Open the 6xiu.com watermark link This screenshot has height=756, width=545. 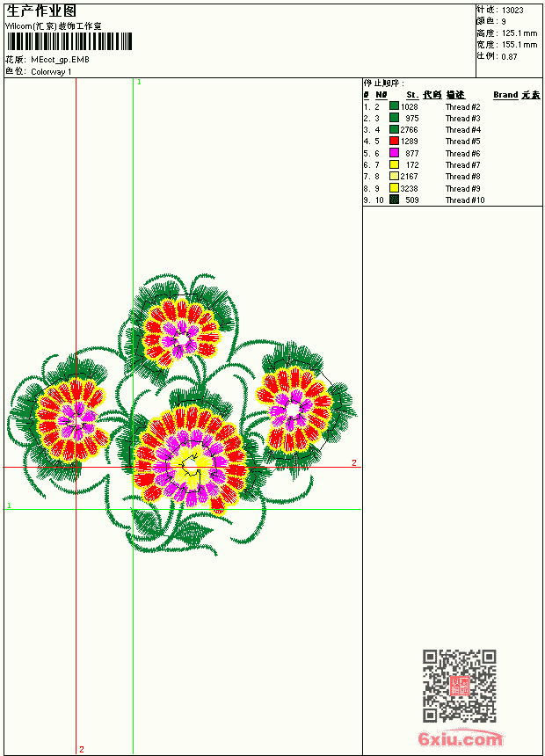(460, 738)
